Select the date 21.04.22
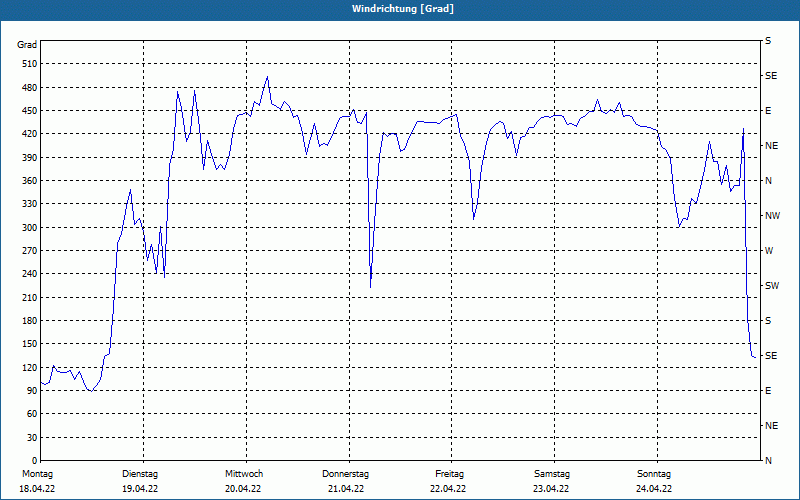The width and height of the screenshot is (800, 500). (x=346, y=489)
